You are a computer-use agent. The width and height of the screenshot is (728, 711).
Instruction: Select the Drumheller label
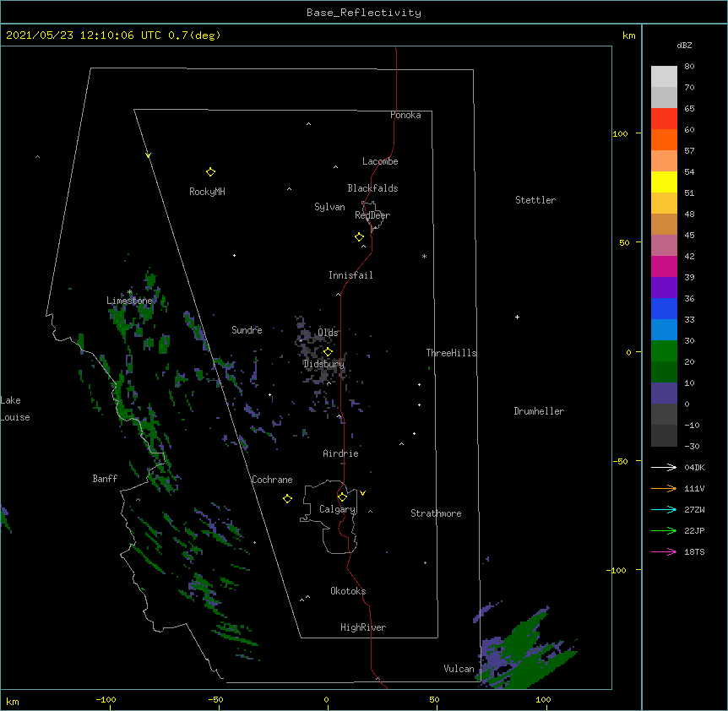coord(539,411)
